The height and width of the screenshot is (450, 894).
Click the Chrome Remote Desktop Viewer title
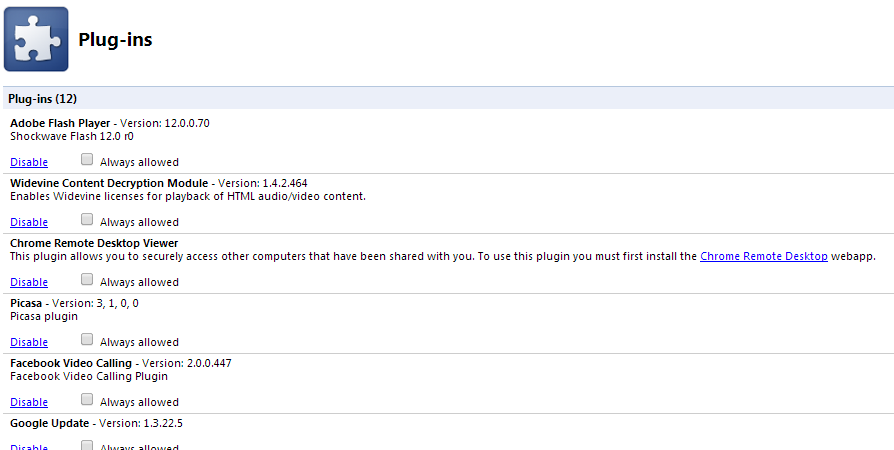(x=94, y=243)
